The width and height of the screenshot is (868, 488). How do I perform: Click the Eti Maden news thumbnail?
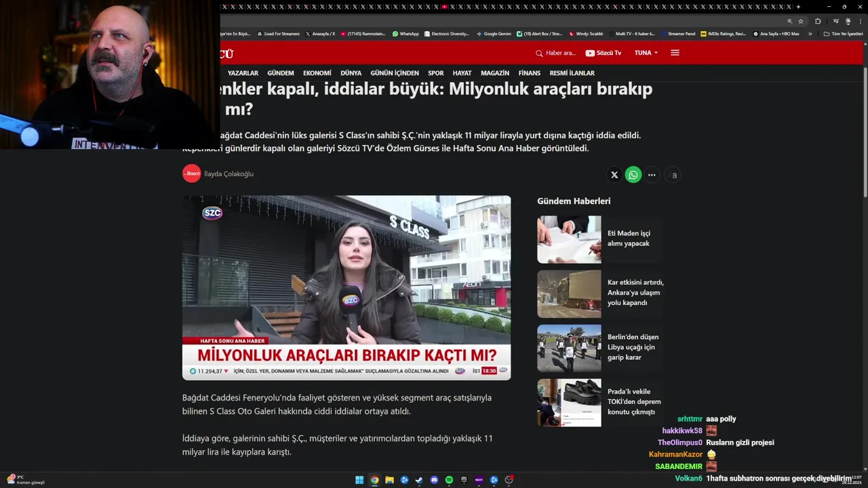coord(569,239)
